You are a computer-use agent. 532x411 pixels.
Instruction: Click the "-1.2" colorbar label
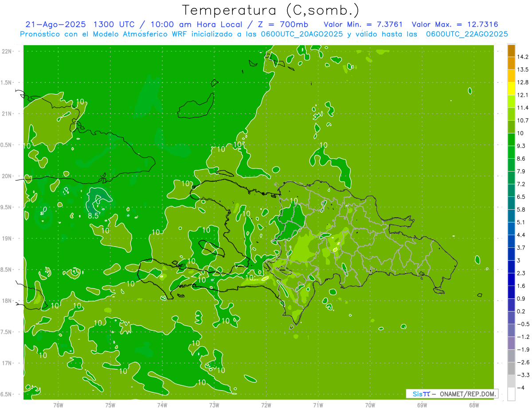[523, 337]
